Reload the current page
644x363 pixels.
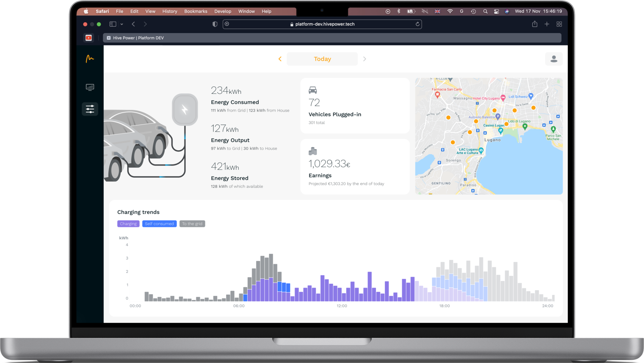click(x=417, y=24)
